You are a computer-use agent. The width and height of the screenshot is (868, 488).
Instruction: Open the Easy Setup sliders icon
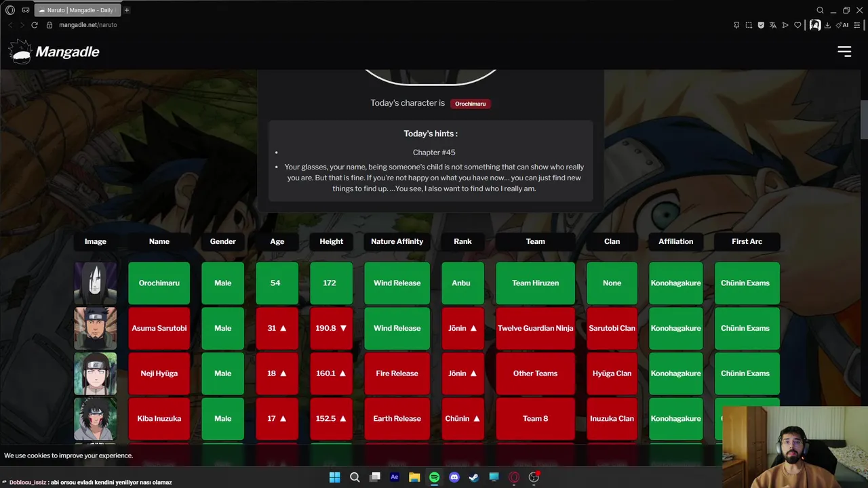pyautogui.click(x=857, y=25)
